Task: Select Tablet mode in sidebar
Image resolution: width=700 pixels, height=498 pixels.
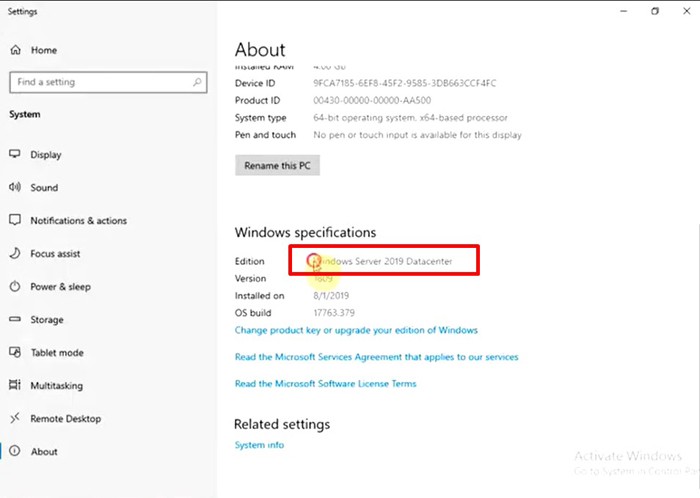Action: [x=57, y=353]
